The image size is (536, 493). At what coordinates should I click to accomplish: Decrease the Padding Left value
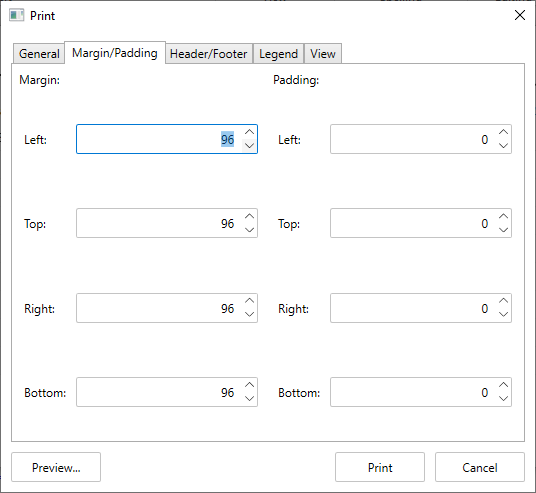click(x=504, y=146)
